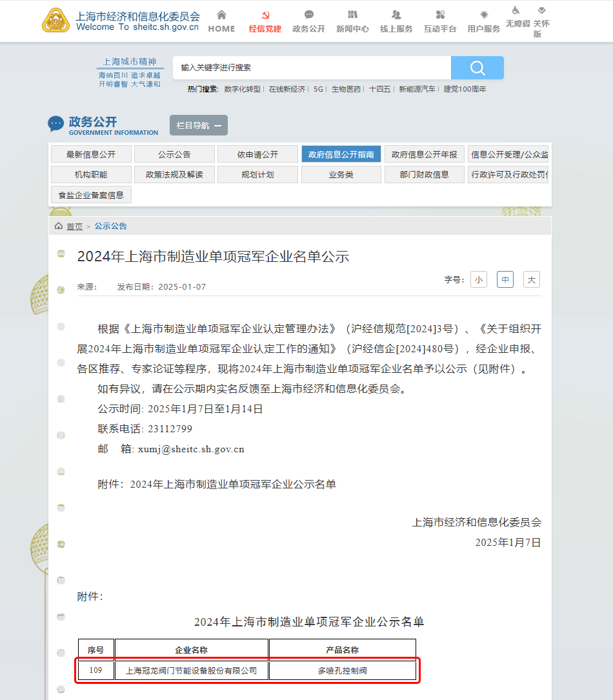Screen dimensions: 613x700
Task: Enable 无障碍 accessibility wheelchair icon
Action: [516, 10]
